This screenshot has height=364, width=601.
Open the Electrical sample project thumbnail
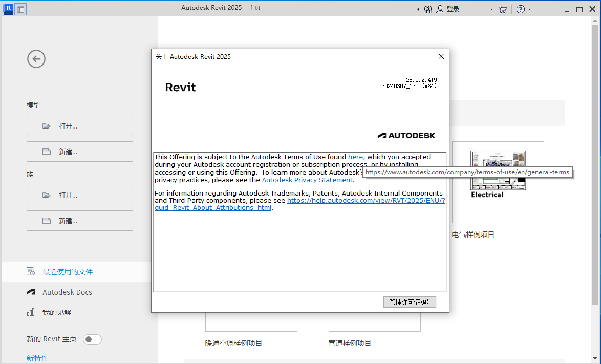[x=498, y=182]
